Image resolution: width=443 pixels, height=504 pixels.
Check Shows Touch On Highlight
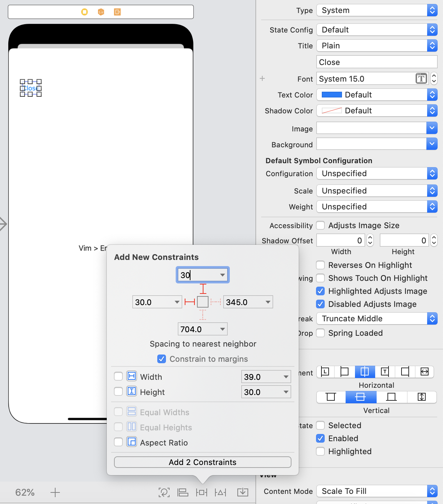(x=320, y=278)
